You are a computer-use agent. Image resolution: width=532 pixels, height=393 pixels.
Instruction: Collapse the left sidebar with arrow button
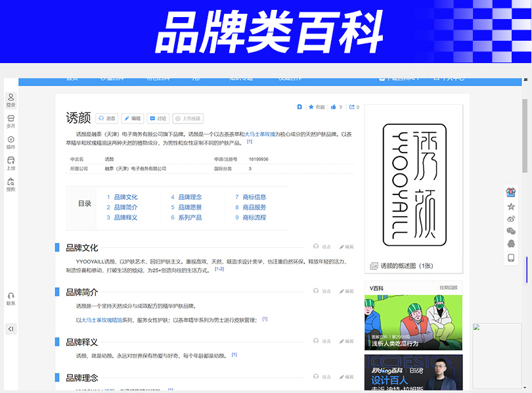coord(11,329)
